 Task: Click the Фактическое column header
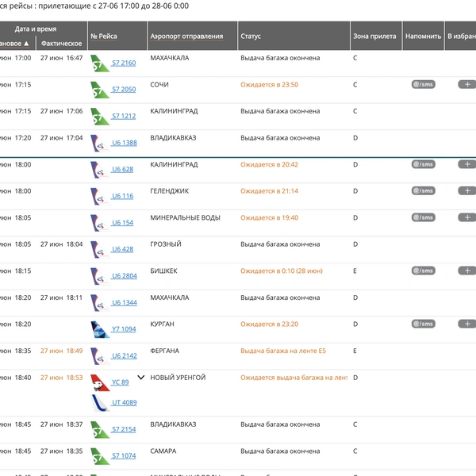61,44
